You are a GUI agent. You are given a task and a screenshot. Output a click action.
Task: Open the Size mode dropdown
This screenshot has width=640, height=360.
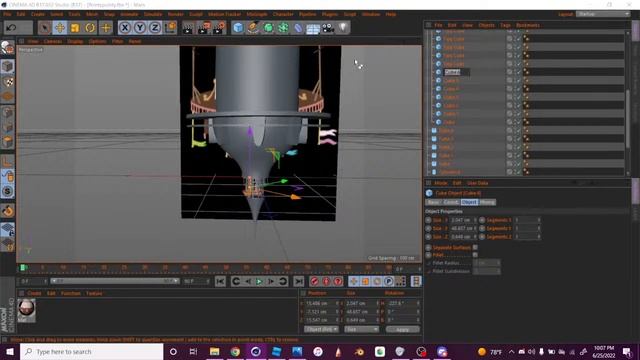pyautogui.click(x=362, y=329)
